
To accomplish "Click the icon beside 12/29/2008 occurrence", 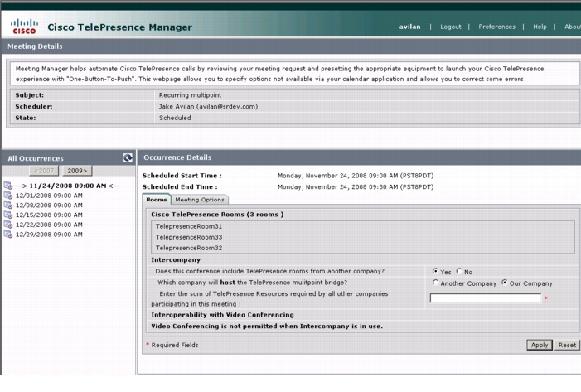I will (x=8, y=234).
